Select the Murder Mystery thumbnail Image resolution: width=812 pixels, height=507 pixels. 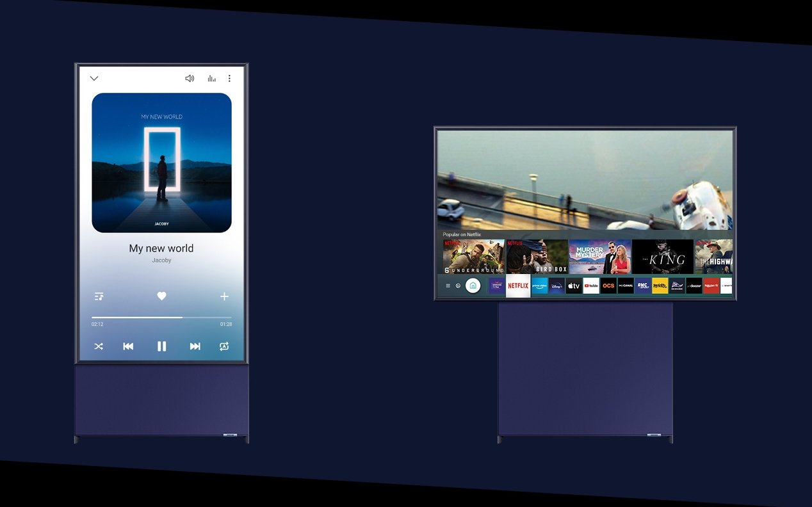[x=600, y=257]
